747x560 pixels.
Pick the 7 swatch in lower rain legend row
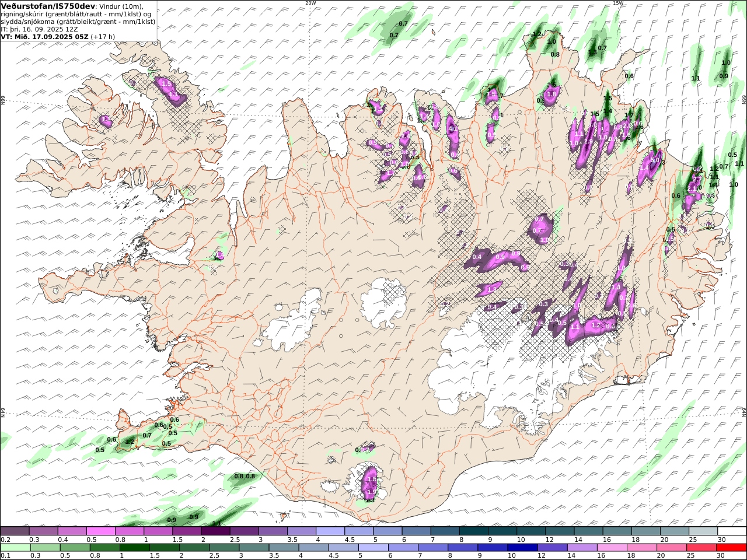(433, 548)
